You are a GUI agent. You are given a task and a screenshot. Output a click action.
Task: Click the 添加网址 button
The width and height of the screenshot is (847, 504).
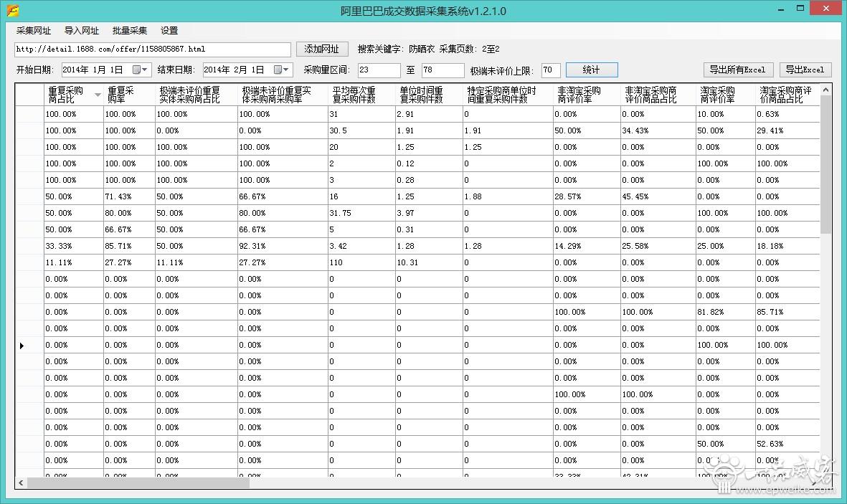[x=322, y=49]
